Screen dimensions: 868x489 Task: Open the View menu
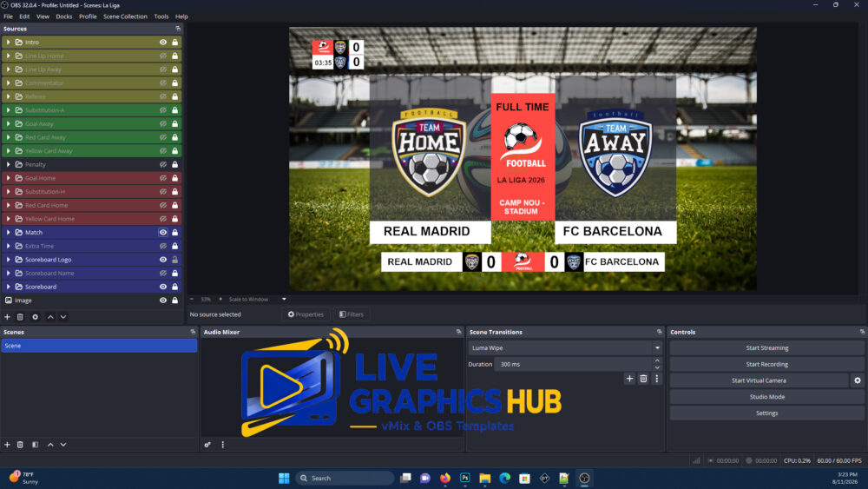point(43,17)
